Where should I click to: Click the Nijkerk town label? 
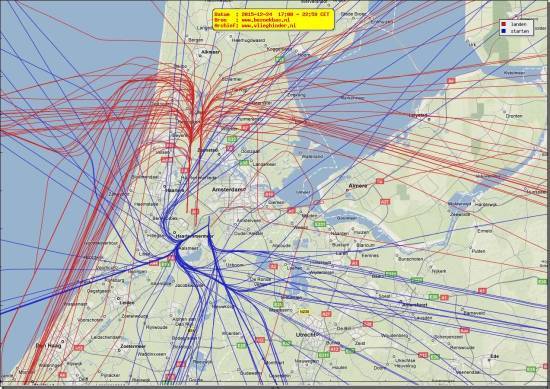click(x=439, y=271)
